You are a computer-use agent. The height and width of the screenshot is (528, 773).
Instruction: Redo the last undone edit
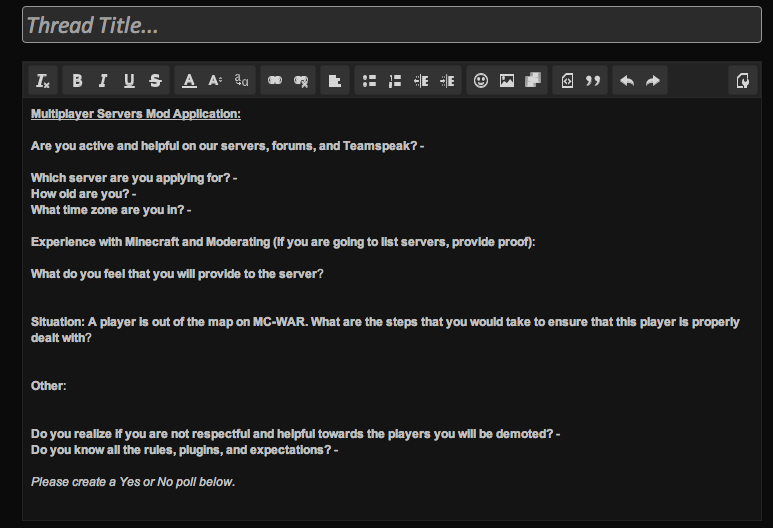pos(653,81)
